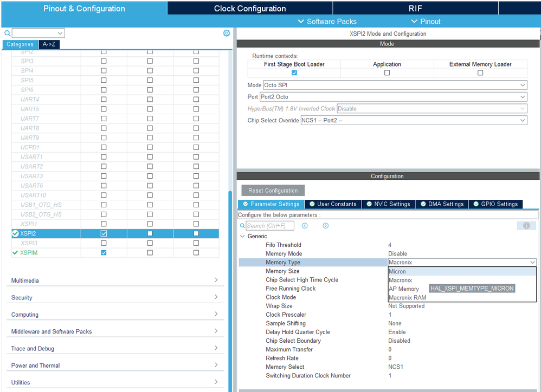Open the DMA Settings tab
Screen dimensions: 541x392
(442, 204)
